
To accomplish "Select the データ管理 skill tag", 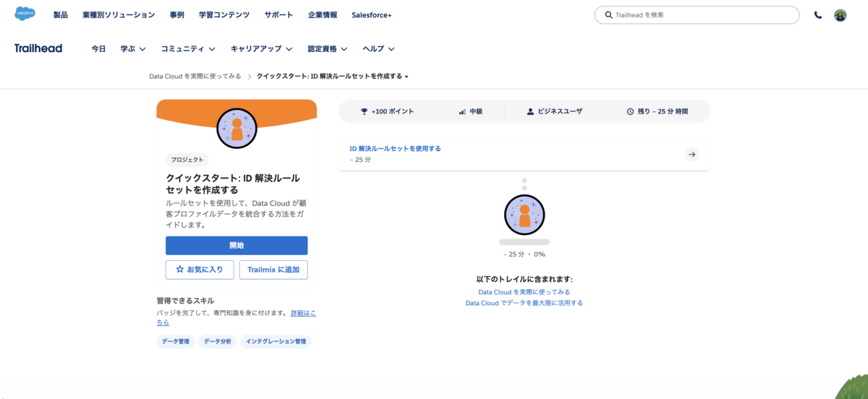I will pyautogui.click(x=176, y=341).
